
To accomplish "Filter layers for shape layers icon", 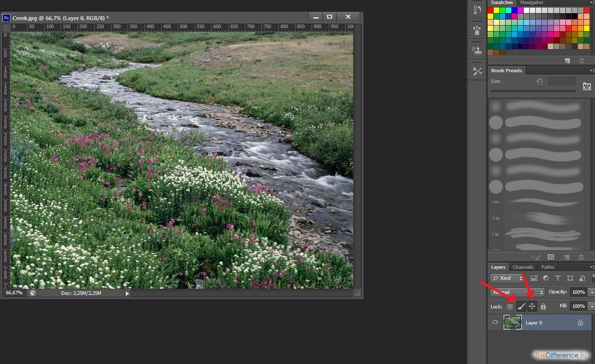I will (x=570, y=278).
